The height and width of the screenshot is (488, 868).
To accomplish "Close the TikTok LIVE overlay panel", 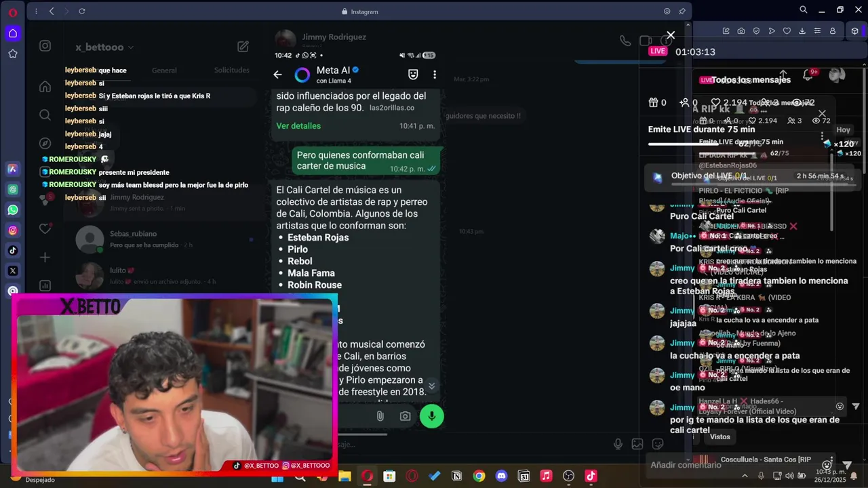I will pyautogui.click(x=671, y=35).
